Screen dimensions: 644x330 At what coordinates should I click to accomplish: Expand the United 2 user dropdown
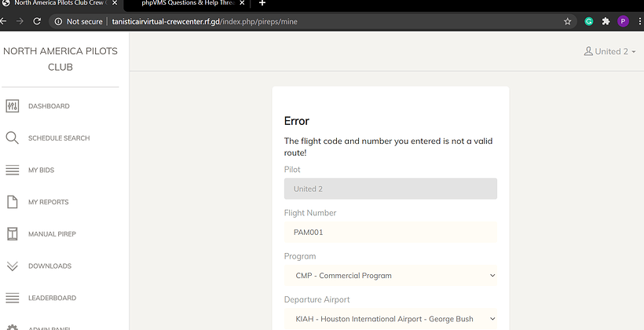click(610, 52)
